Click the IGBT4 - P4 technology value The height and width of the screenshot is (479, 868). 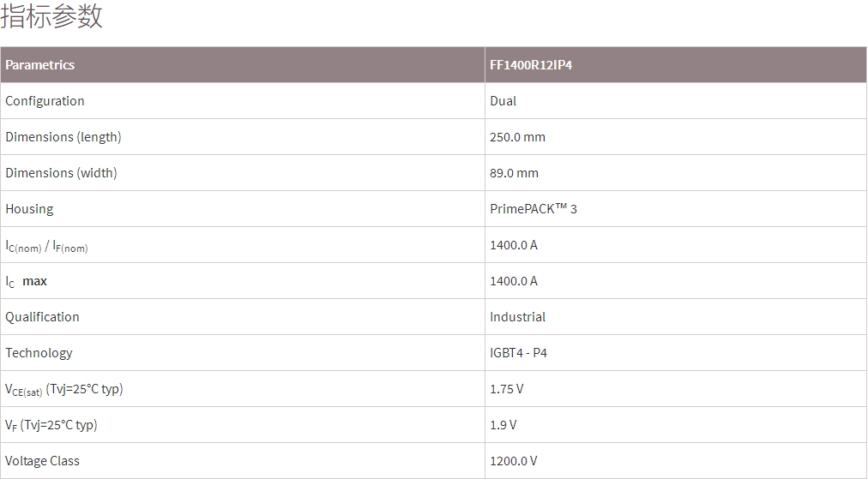point(519,353)
